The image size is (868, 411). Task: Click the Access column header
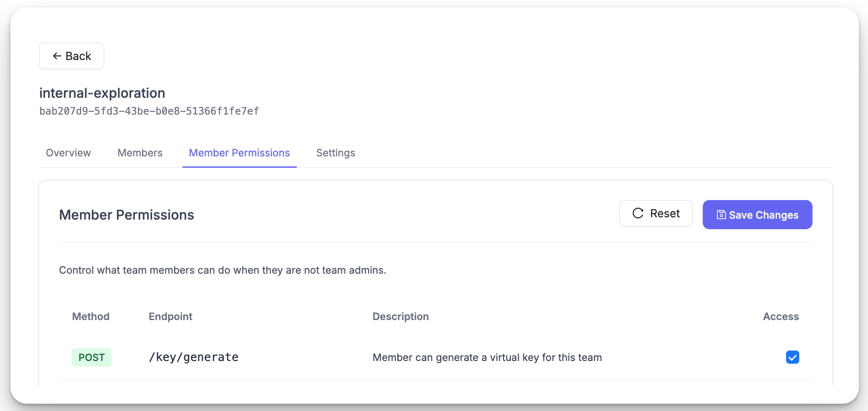(x=781, y=316)
